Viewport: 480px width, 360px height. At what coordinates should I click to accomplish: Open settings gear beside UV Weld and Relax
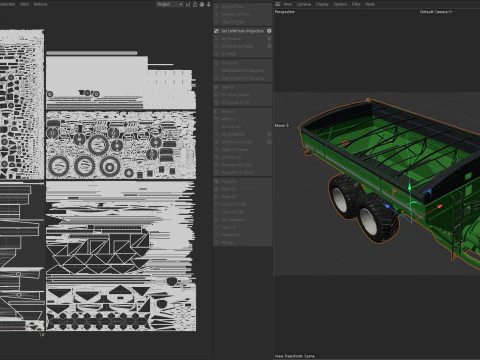coord(269,46)
